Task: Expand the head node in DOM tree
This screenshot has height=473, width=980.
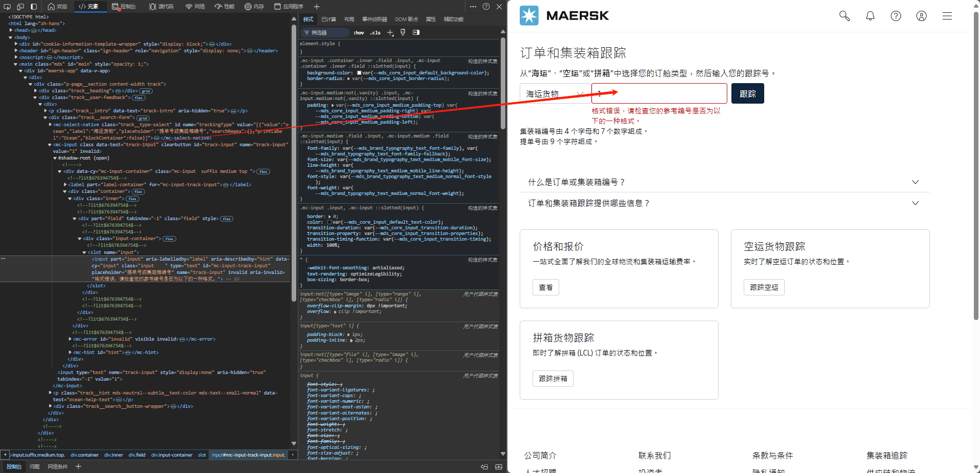Action: point(11,30)
